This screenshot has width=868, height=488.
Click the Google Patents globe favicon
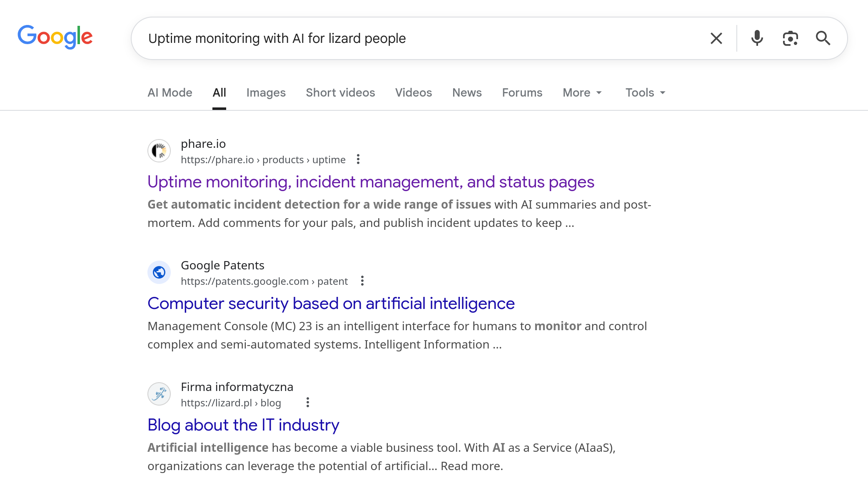tap(159, 272)
